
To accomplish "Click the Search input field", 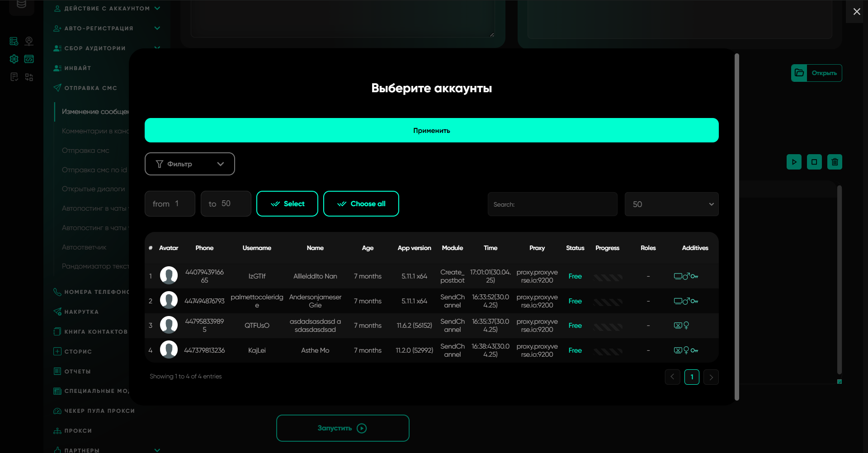I will point(552,204).
